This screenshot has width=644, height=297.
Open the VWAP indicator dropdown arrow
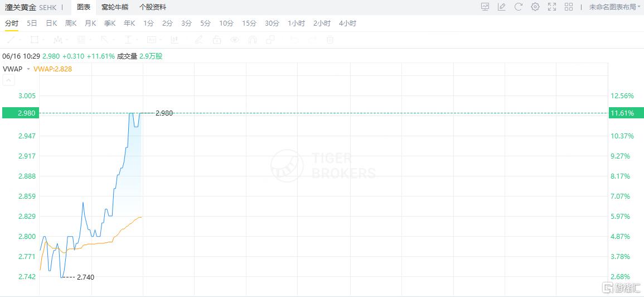[28, 69]
